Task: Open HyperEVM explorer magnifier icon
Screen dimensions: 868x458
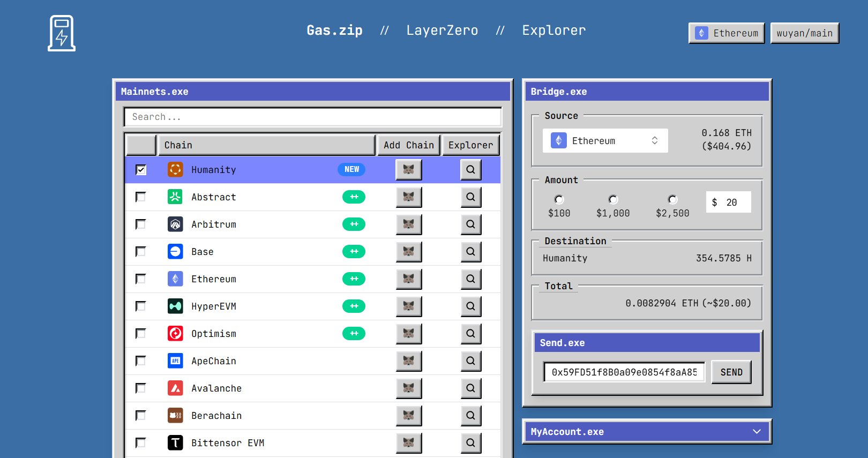Action: tap(470, 306)
